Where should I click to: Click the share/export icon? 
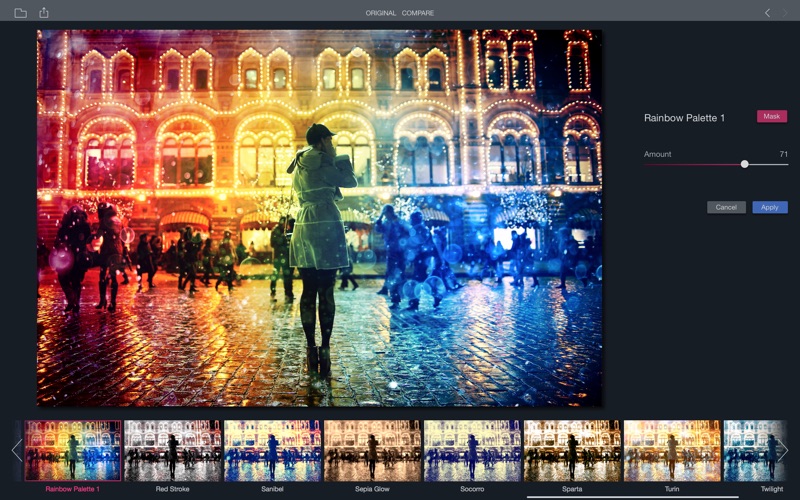(43, 13)
